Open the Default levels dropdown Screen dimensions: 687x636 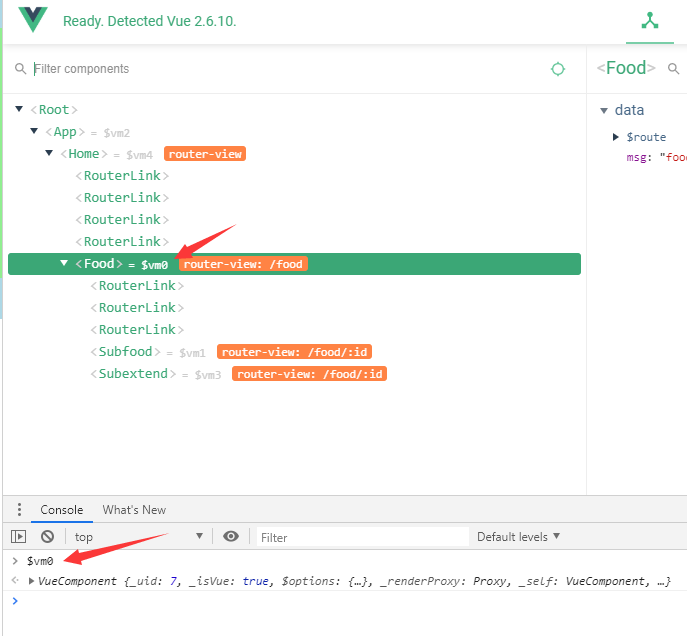coord(518,537)
